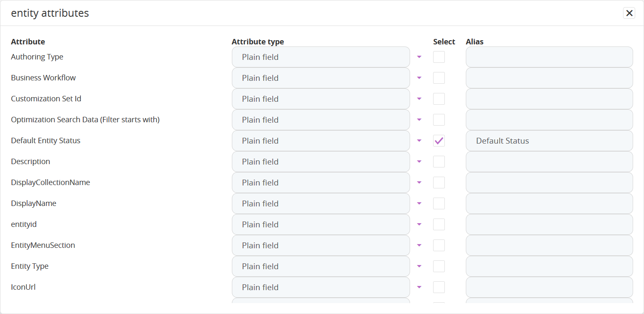
Task: Close the entity attributes dialog
Action: click(x=629, y=13)
